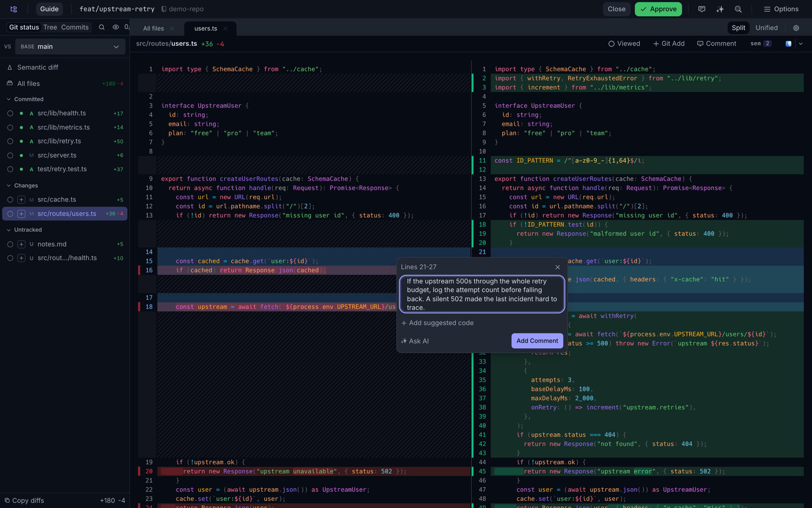The height and width of the screenshot is (508, 812).
Task: Click into the comment text box
Action: (482, 294)
